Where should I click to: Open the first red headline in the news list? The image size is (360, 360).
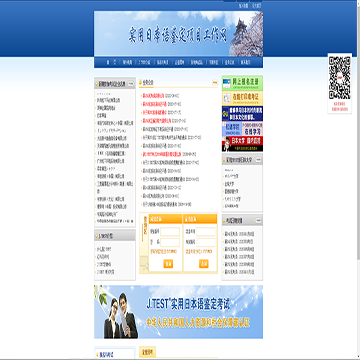[x=154, y=96]
